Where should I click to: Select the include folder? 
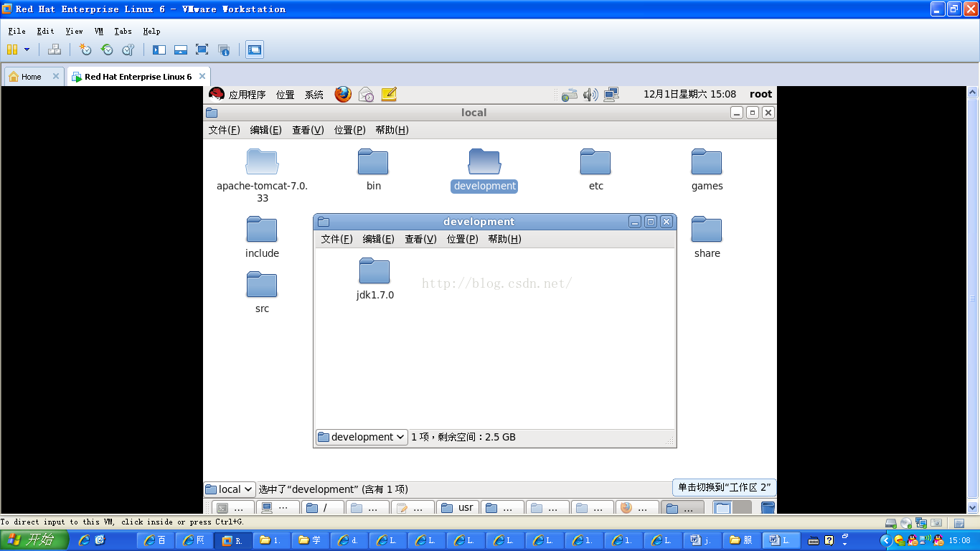[262, 237]
